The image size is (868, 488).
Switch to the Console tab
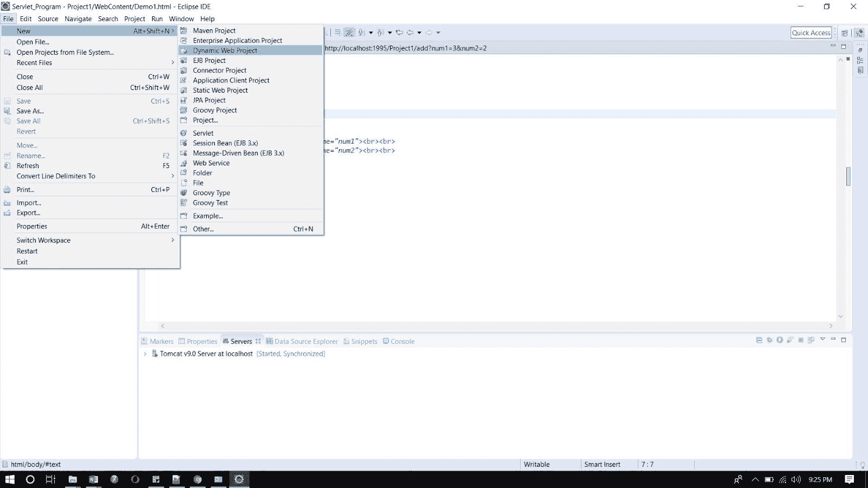click(402, 341)
